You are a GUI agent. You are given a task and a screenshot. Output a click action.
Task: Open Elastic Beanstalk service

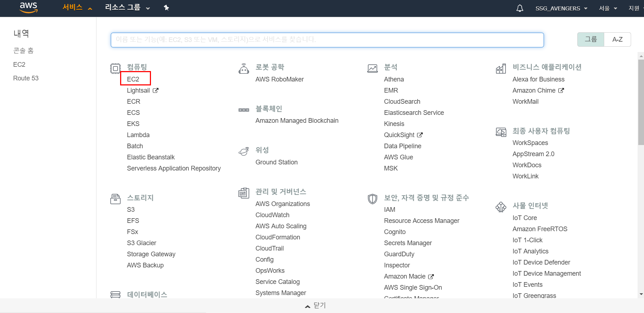[151, 157]
